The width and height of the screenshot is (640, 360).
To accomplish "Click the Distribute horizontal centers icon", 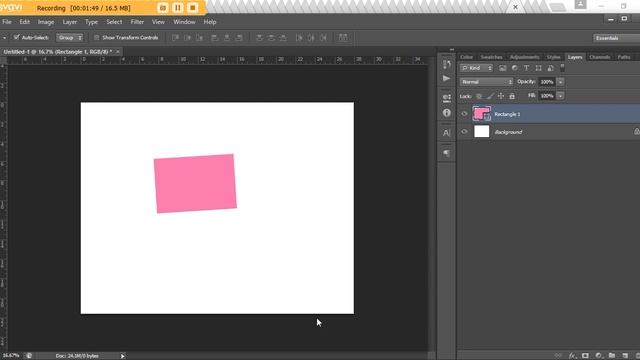I will pyautogui.click(x=311, y=38).
